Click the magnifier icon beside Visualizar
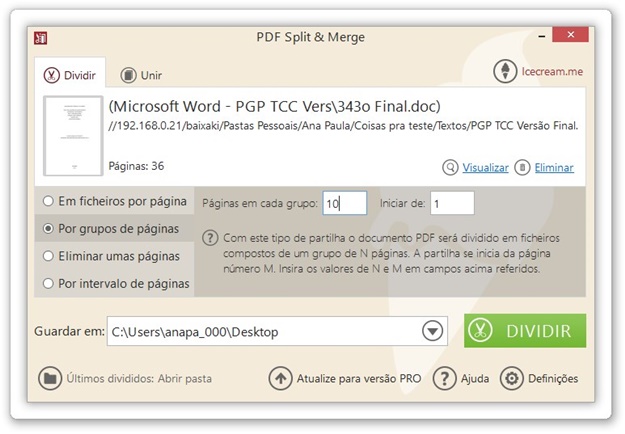The image size is (625, 434). click(x=450, y=167)
